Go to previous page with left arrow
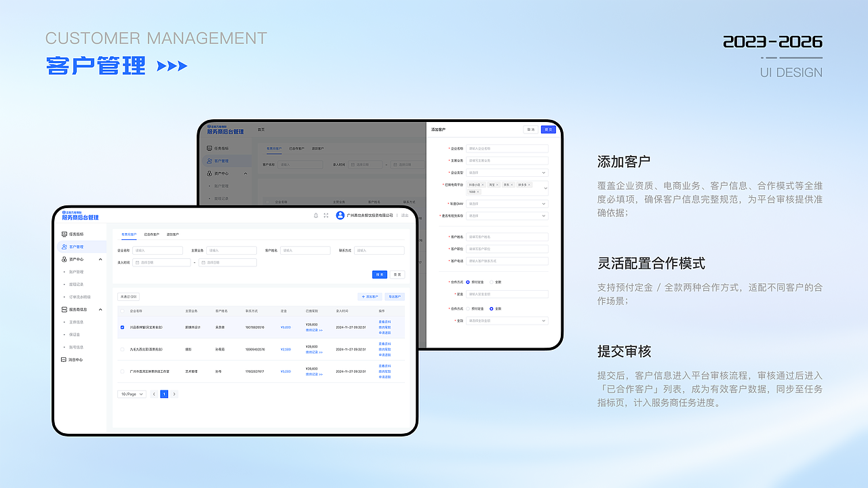Screen dimensions: 868x488 pyautogui.click(x=154, y=394)
